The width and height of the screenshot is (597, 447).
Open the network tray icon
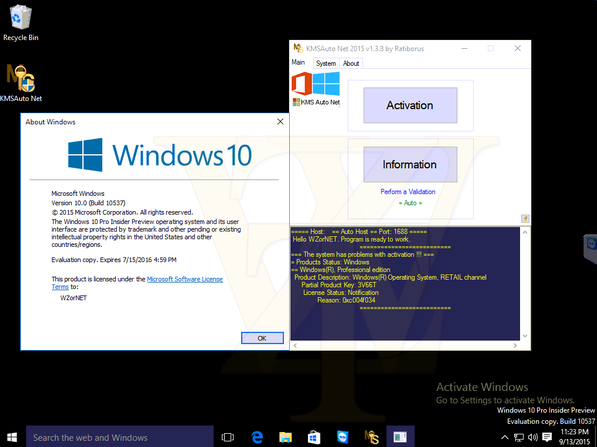(x=519, y=437)
